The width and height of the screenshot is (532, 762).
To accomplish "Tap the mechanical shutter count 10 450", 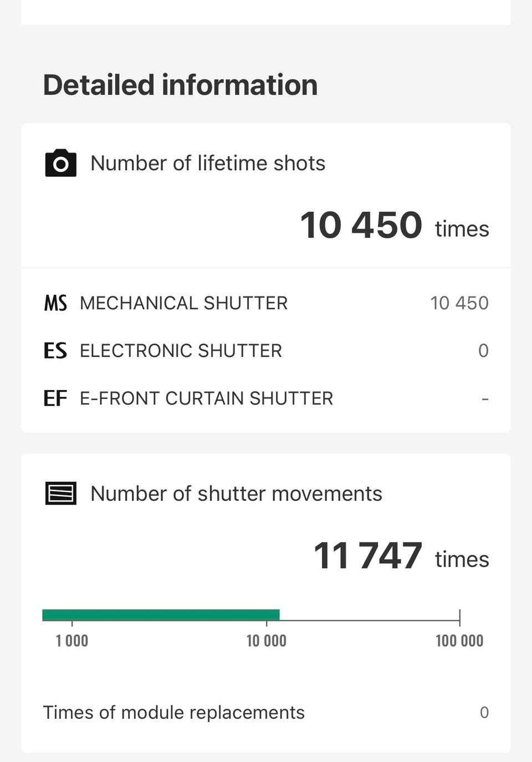I will click(x=459, y=303).
